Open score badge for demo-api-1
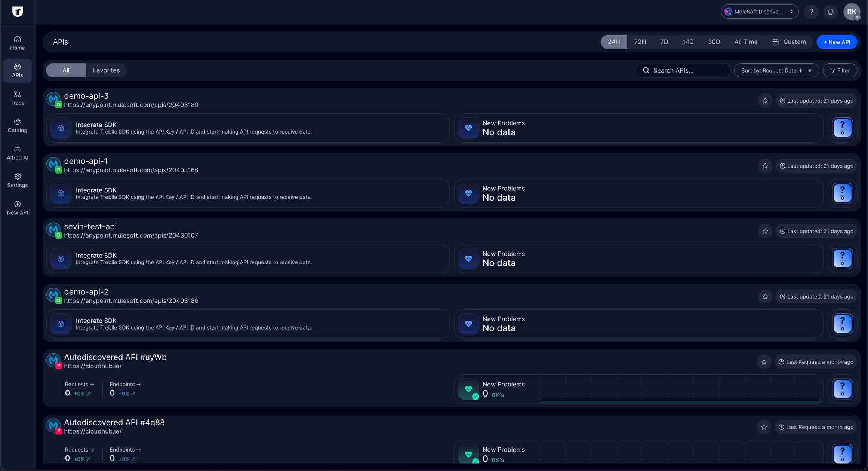The width and height of the screenshot is (868, 471). pos(843,193)
